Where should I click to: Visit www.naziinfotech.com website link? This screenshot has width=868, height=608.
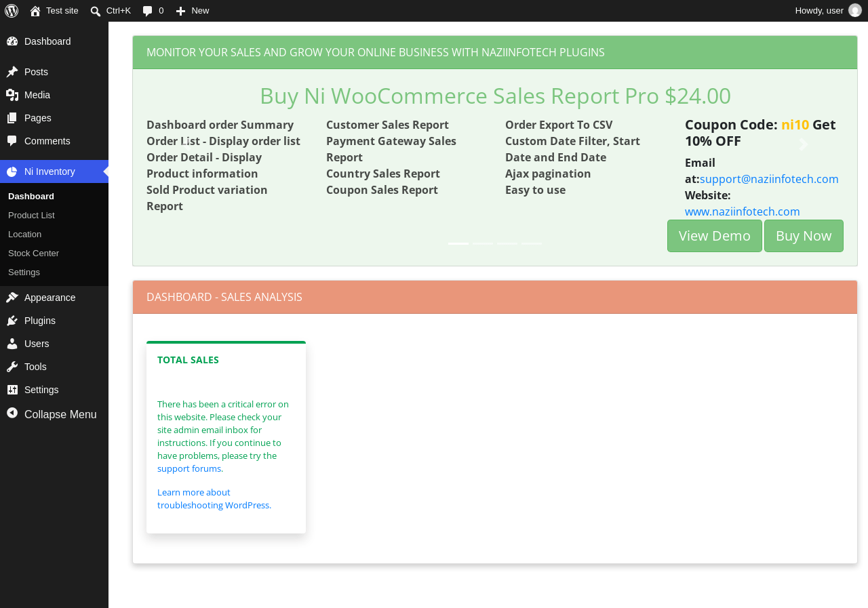click(x=743, y=211)
